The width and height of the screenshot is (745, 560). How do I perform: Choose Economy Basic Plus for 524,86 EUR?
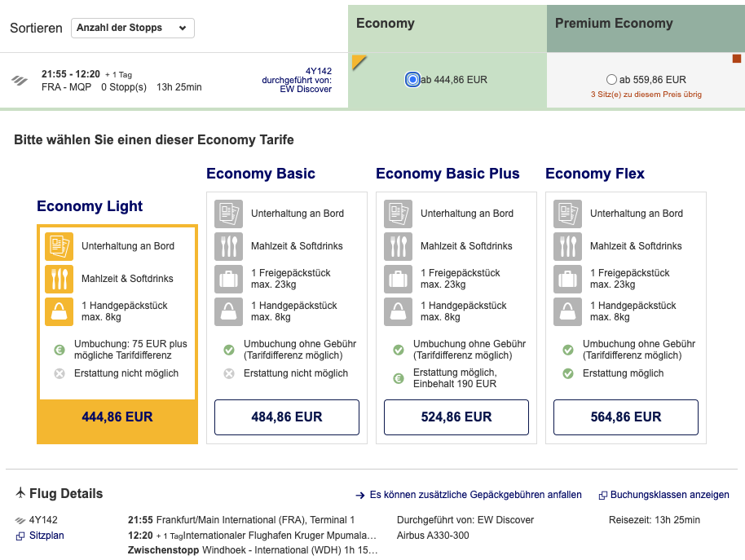coord(456,417)
